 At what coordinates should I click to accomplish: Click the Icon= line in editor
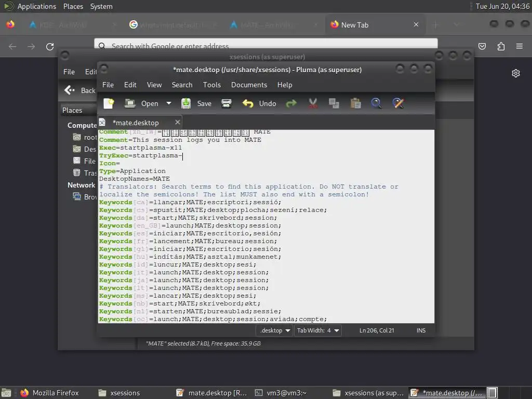(x=109, y=163)
